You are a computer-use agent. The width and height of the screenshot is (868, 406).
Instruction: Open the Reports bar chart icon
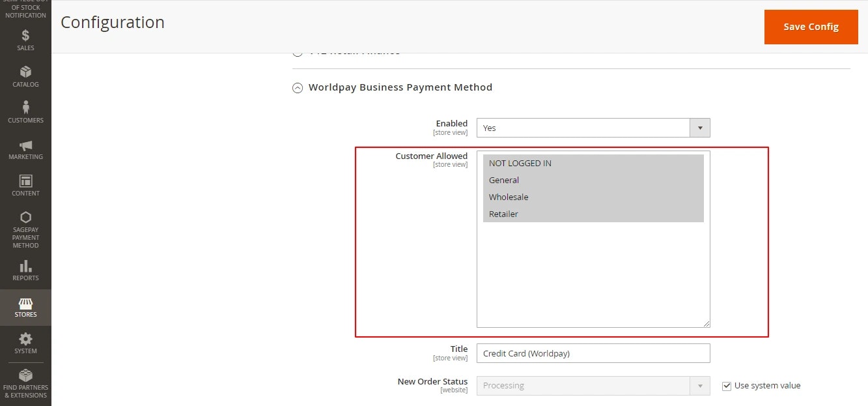point(25,266)
